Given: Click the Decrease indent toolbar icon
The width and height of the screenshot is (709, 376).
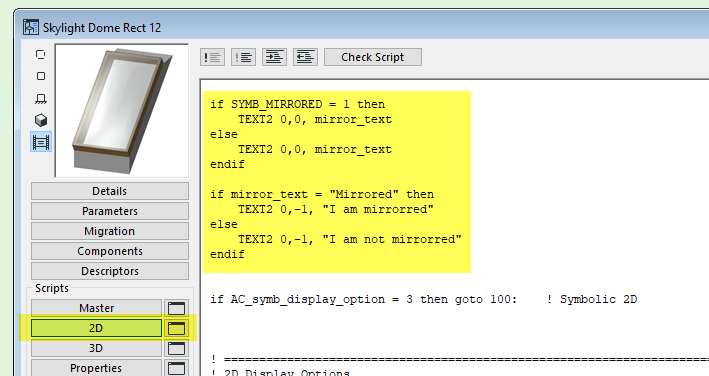Looking at the screenshot, I should [x=305, y=57].
